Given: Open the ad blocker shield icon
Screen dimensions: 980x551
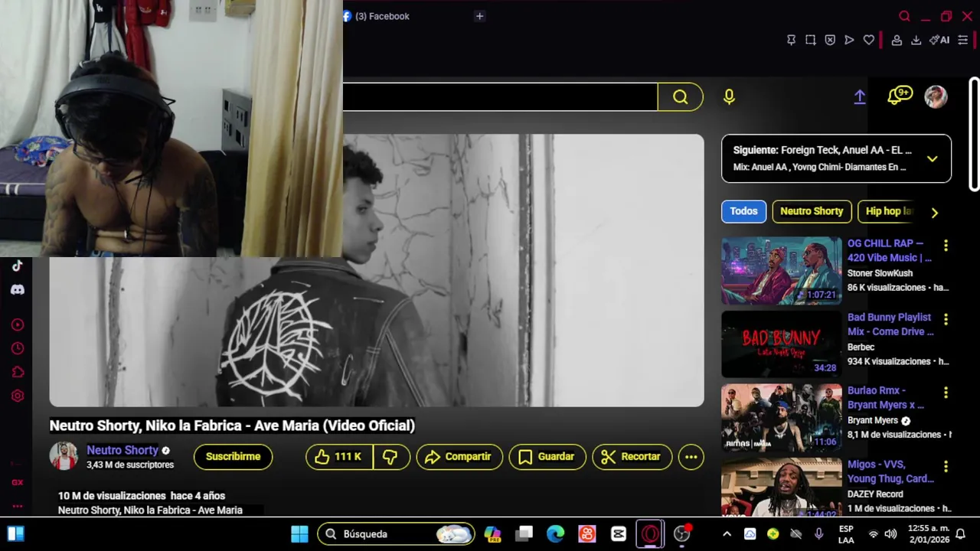Looking at the screenshot, I should 830,40.
